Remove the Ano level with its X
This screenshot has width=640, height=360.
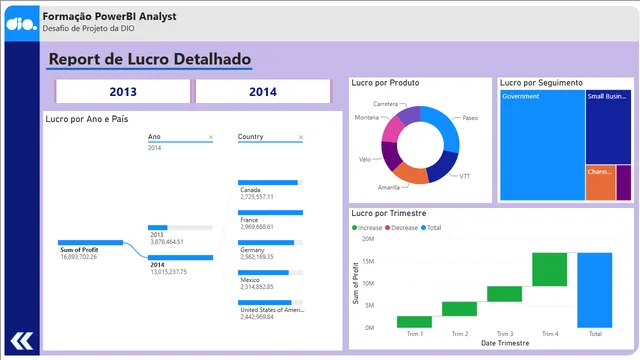[211, 137]
